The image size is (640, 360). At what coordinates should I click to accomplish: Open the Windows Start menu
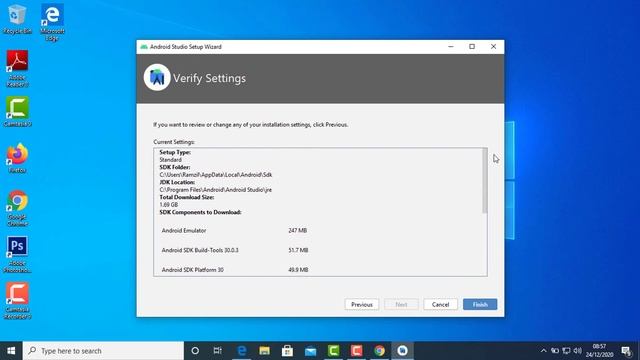point(11,351)
